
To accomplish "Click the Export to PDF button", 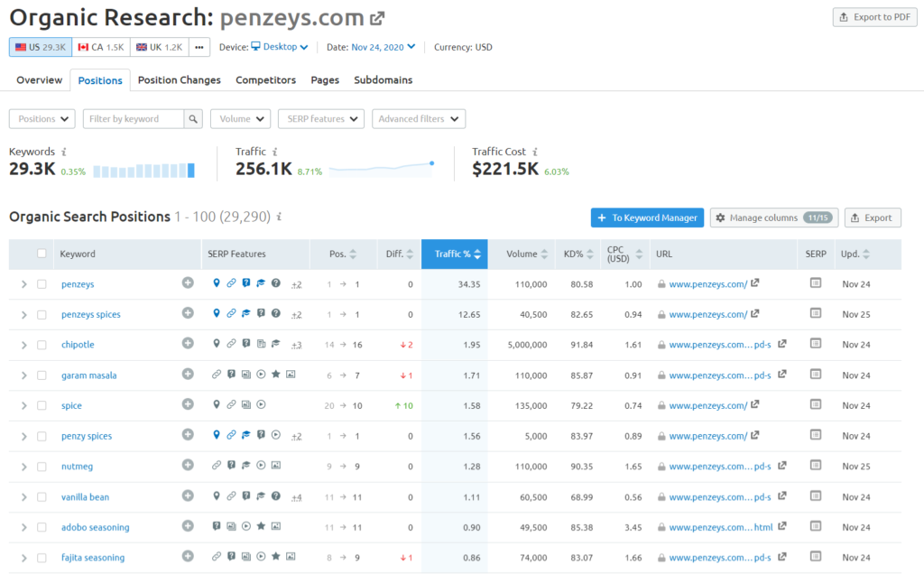I will 873,17.
